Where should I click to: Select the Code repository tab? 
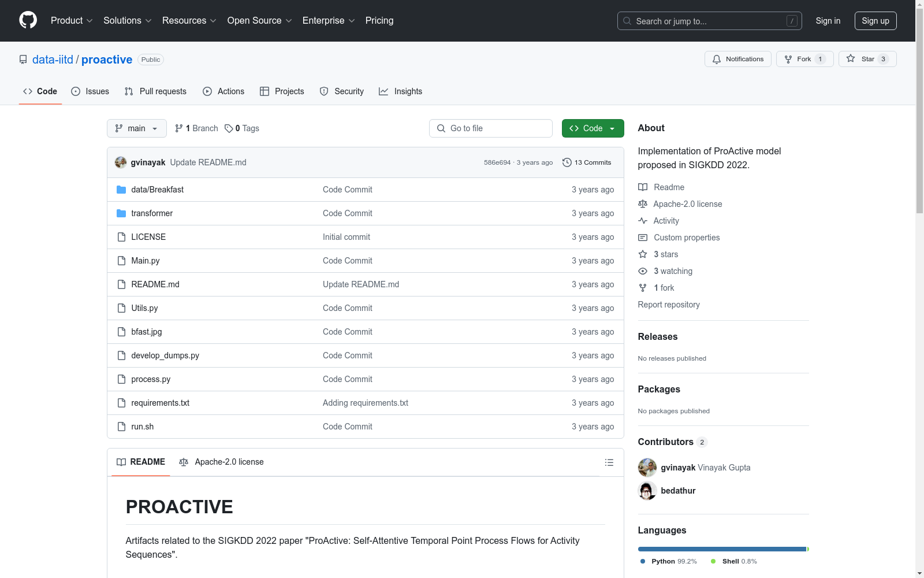pyautogui.click(x=40, y=91)
